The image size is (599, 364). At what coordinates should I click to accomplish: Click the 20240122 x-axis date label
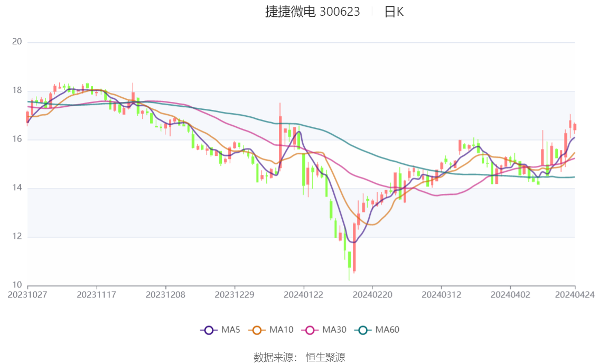pyautogui.click(x=303, y=295)
